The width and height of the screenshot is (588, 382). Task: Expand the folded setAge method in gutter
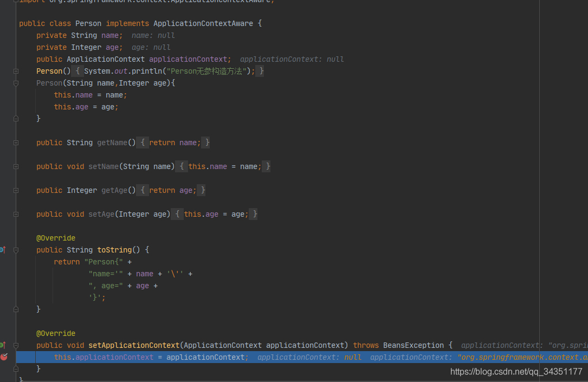16,215
